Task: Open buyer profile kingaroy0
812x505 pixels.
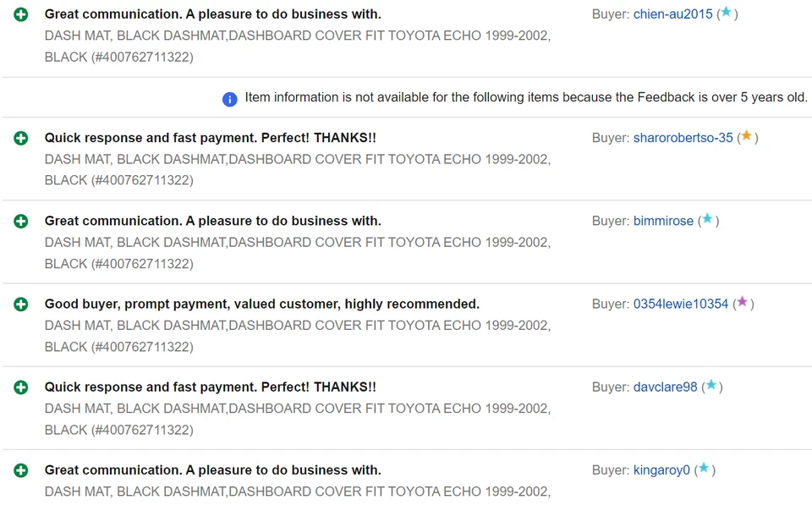Action: 661,469
